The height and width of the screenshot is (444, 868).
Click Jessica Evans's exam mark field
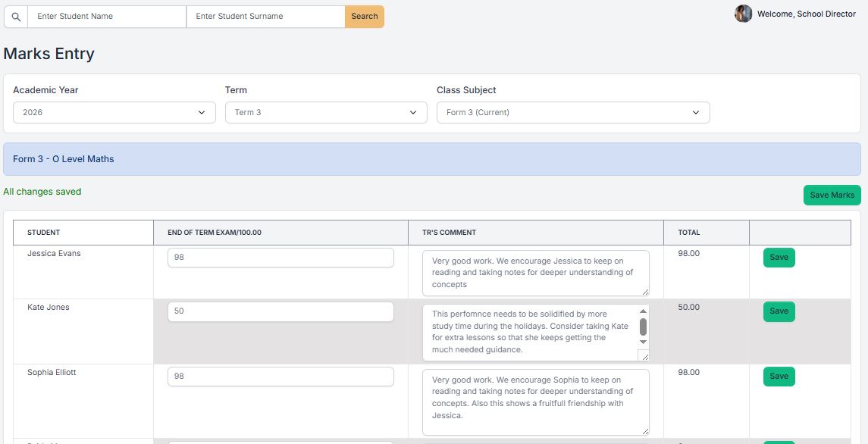coord(280,258)
